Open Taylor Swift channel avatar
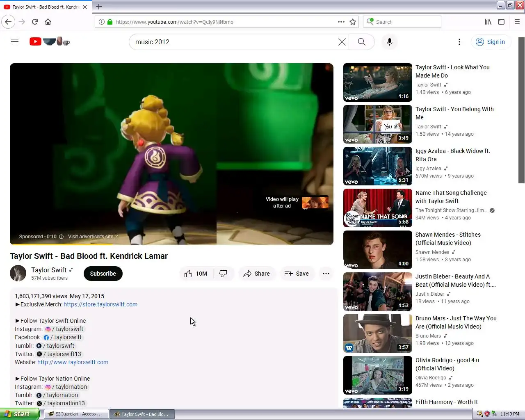Viewport: 525px width, 420px height. [18, 274]
